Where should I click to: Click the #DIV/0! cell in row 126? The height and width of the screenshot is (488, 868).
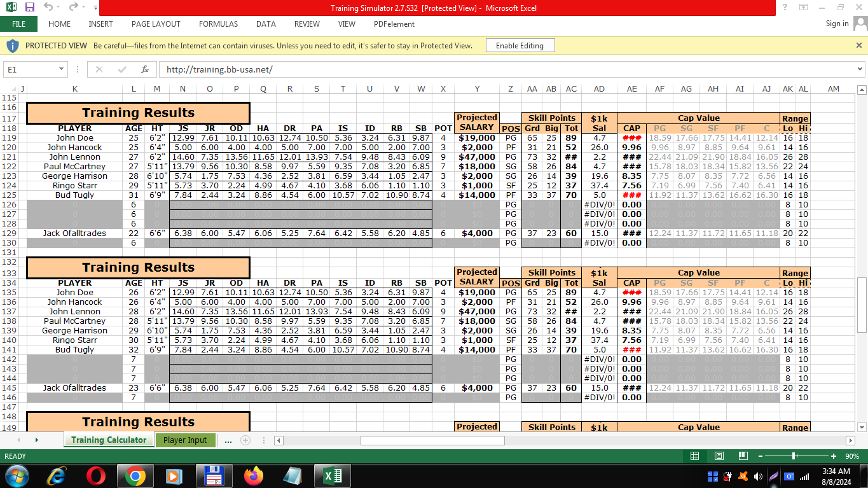600,204
